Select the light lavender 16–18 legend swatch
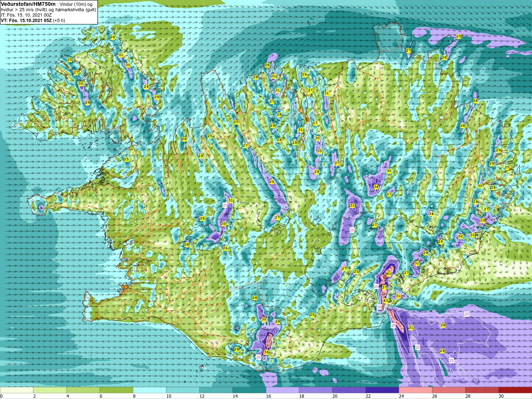This screenshot has width=532, height=399. (283, 390)
